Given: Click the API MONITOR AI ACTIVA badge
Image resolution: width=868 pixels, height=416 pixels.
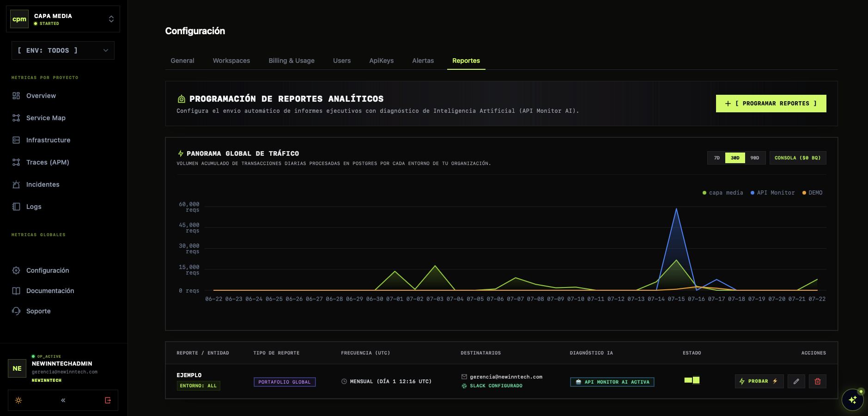Looking at the screenshot, I should pos(612,382).
